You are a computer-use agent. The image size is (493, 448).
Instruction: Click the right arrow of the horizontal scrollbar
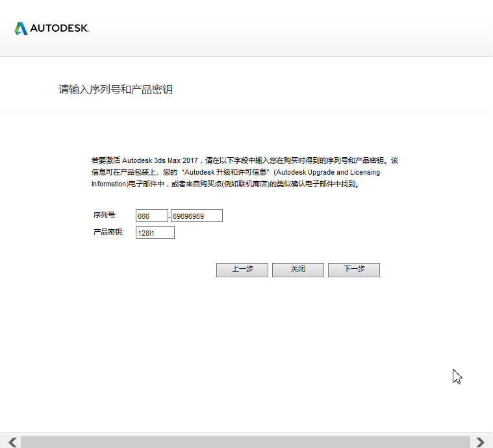coord(480,442)
